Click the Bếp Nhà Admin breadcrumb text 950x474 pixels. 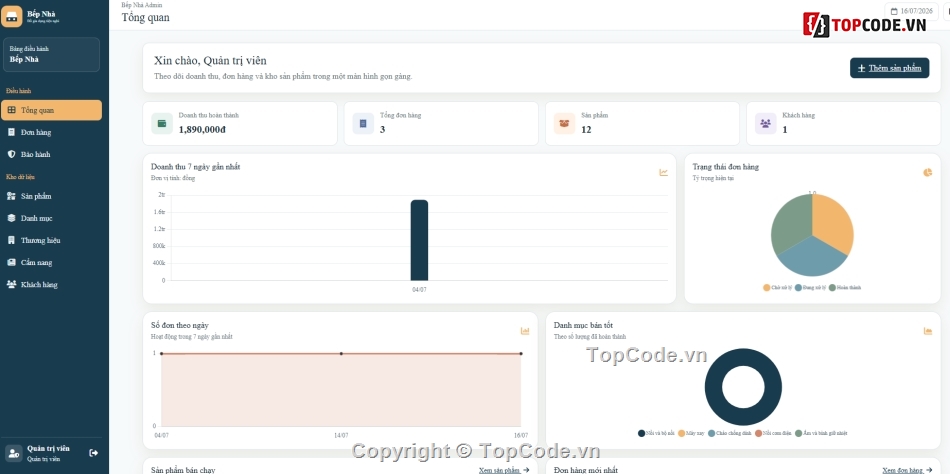[x=142, y=5]
